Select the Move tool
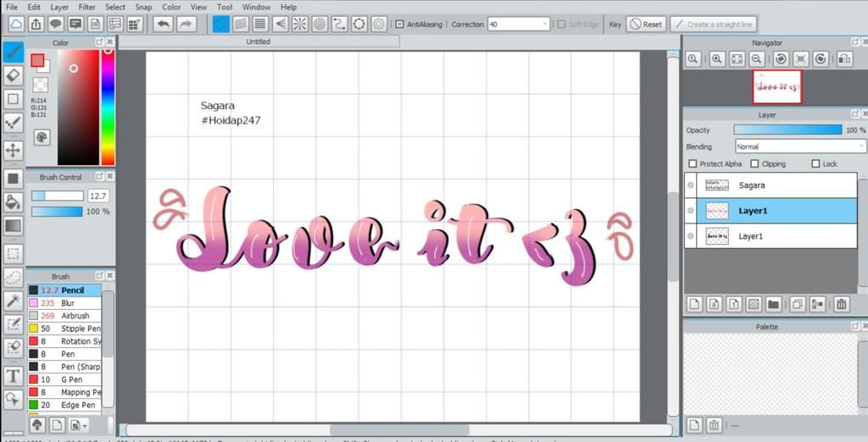This screenshot has width=868, height=442. click(x=14, y=151)
